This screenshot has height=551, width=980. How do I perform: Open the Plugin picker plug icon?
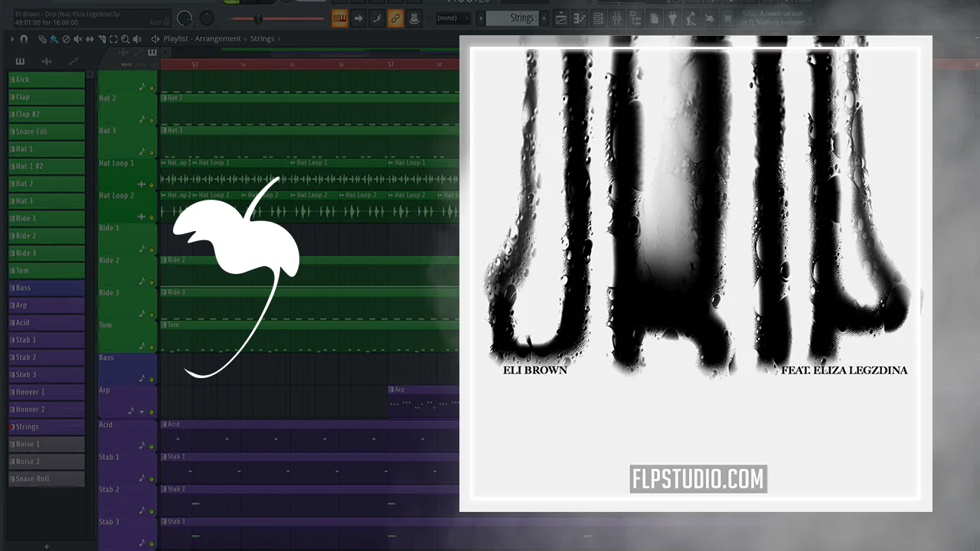coord(673,18)
